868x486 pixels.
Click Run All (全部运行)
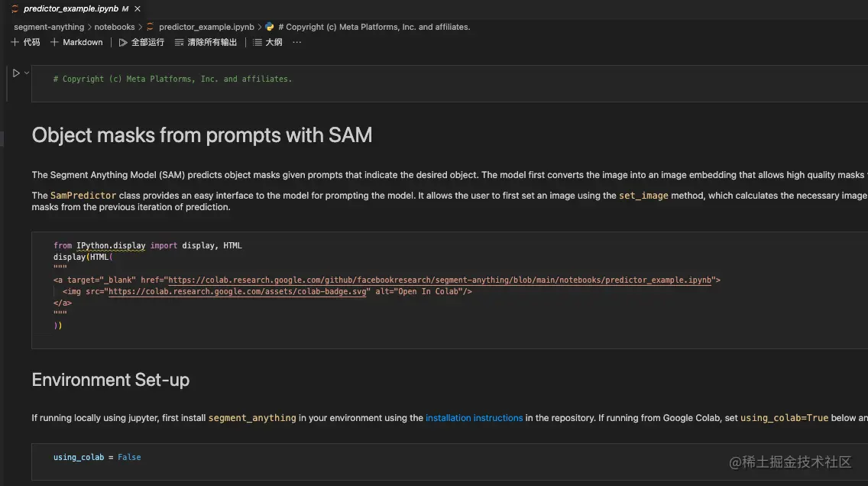141,42
